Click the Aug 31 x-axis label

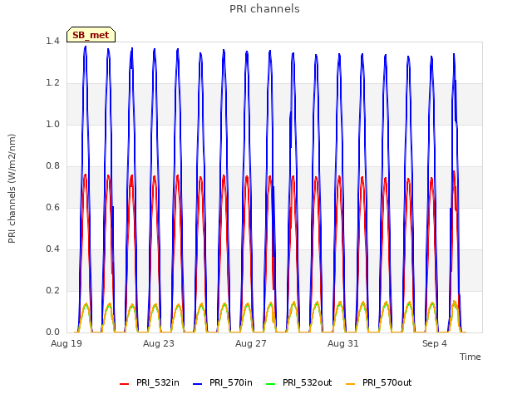coord(343,343)
